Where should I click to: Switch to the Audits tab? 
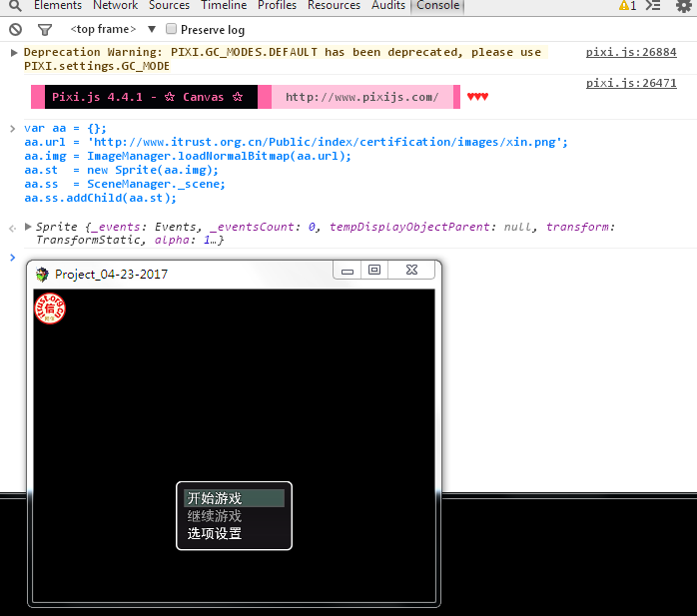pos(388,5)
